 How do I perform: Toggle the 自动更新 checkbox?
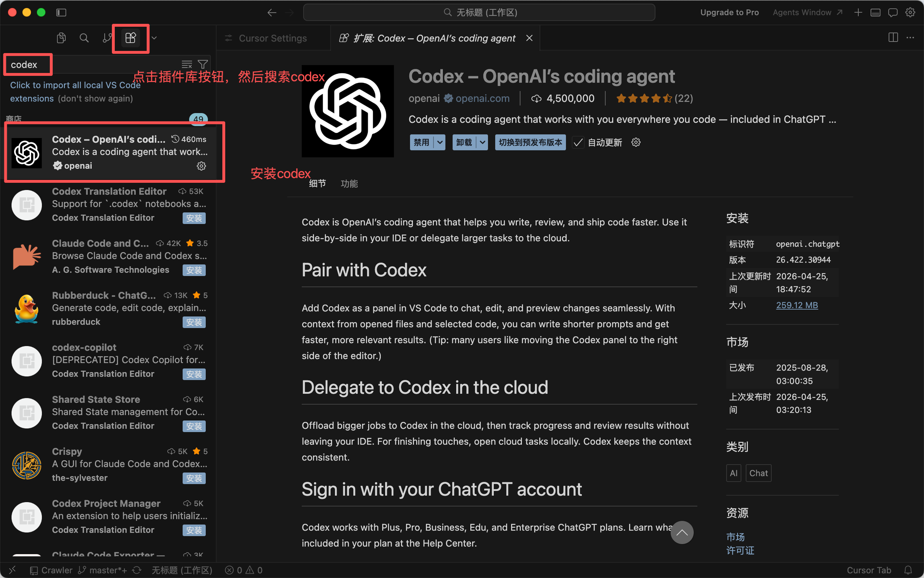578,143
